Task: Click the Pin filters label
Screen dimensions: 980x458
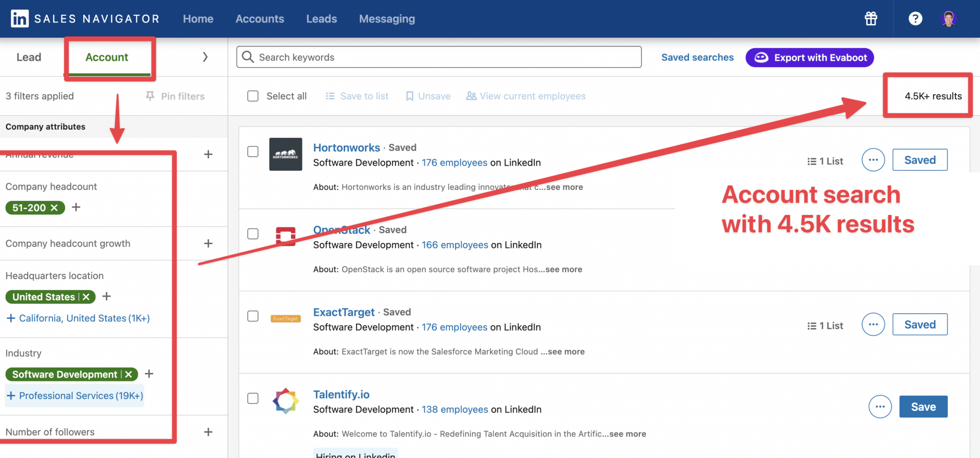Action: pos(183,96)
